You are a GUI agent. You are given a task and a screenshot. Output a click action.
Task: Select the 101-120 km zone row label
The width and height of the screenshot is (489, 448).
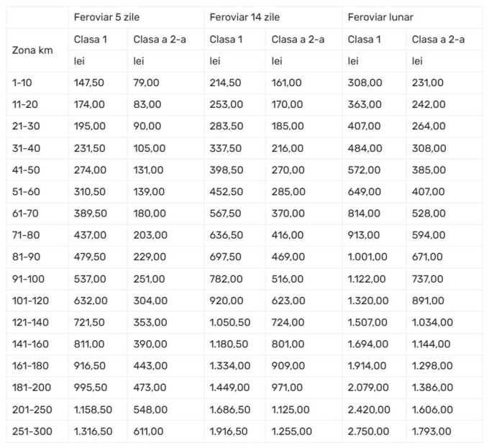point(29,301)
